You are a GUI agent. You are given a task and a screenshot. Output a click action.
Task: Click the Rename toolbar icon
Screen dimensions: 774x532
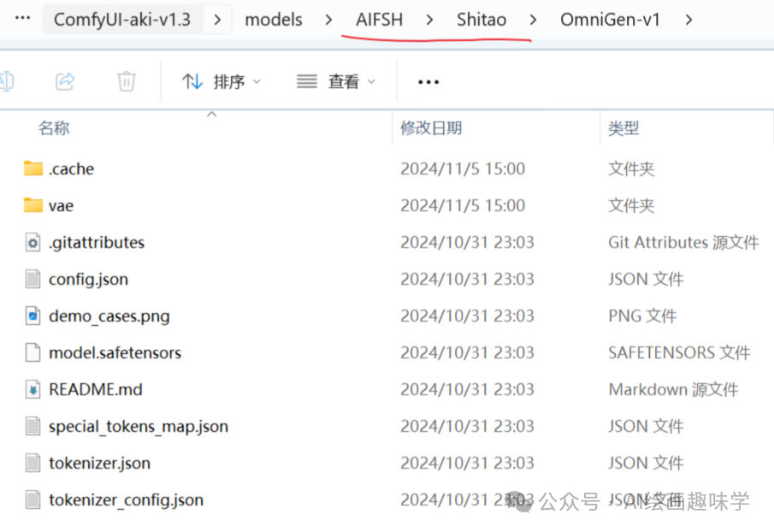point(7,81)
